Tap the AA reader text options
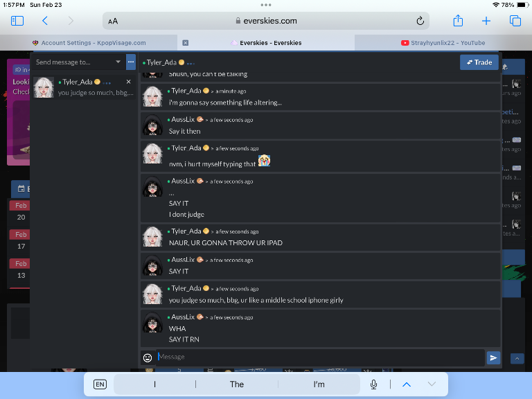Screen dimensions: 532x399 (113, 21)
